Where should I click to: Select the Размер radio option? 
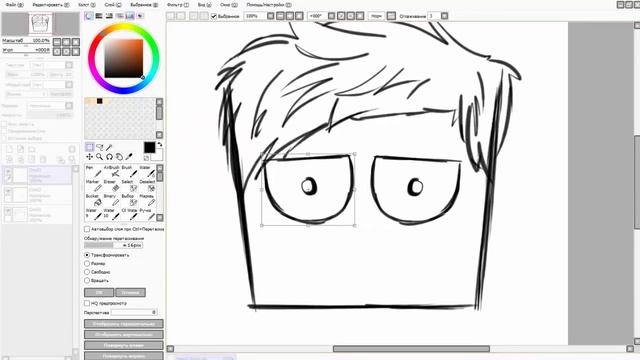click(87, 264)
